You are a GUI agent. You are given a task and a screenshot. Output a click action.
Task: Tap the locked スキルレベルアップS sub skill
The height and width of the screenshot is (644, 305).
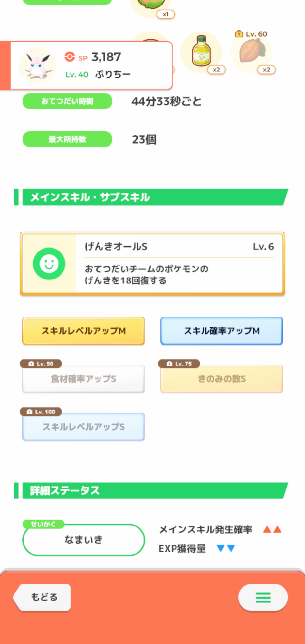tap(83, 427)
